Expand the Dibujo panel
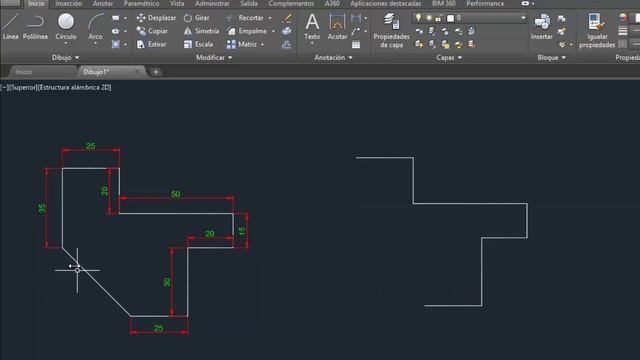Image resolution: width=640 pixels, height=360 pixels. pos(65,58)
